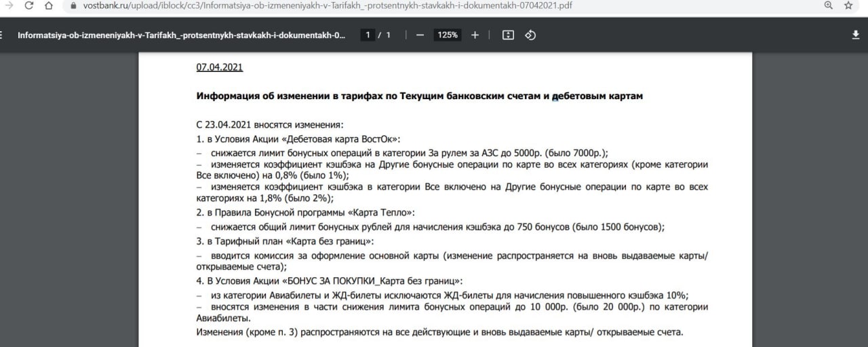Click the date 07.04.2021 in document
This screenshot has width=868, height=347.
pyautogui.click(x=220, y=67)
